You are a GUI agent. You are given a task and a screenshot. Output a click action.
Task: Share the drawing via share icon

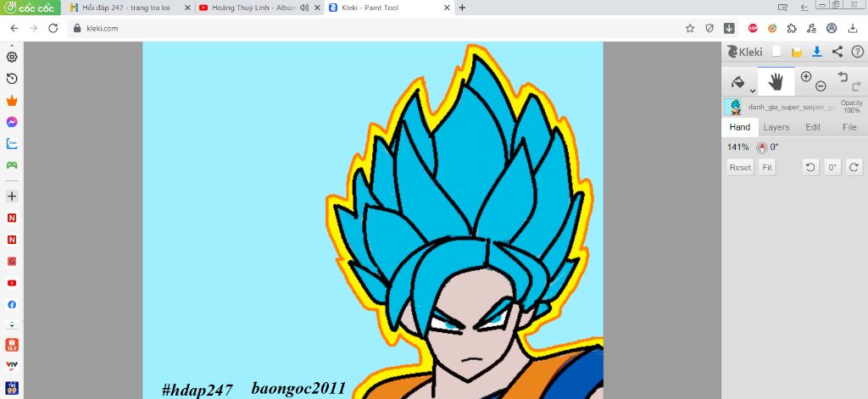tap(837, 52)
